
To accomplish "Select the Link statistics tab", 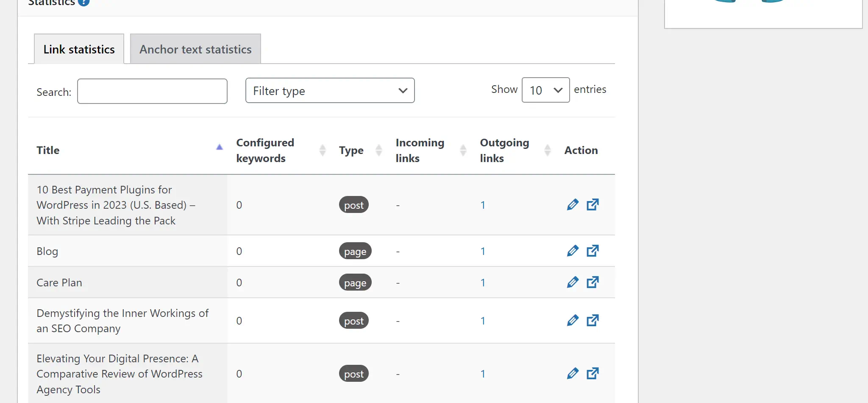I will coord(79,49).
